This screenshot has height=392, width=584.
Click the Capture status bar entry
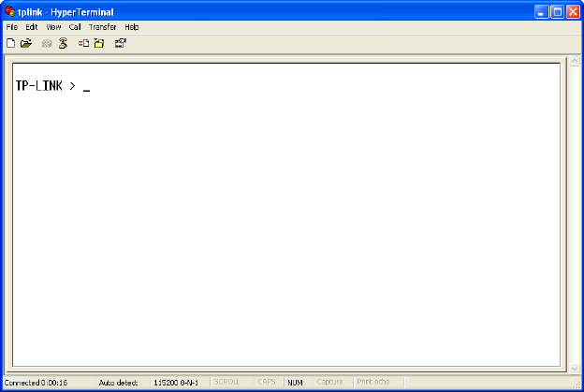tap(329, 382)
